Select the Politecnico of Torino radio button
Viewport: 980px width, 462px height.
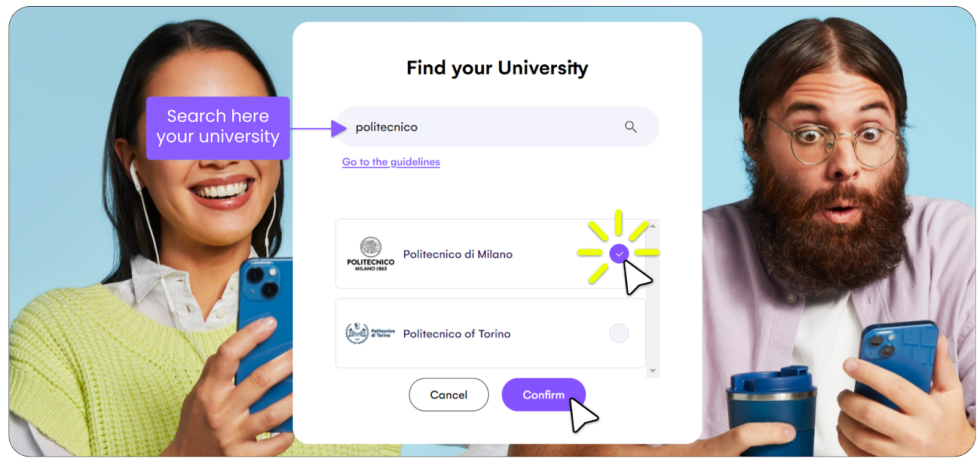tap(619, 333)
